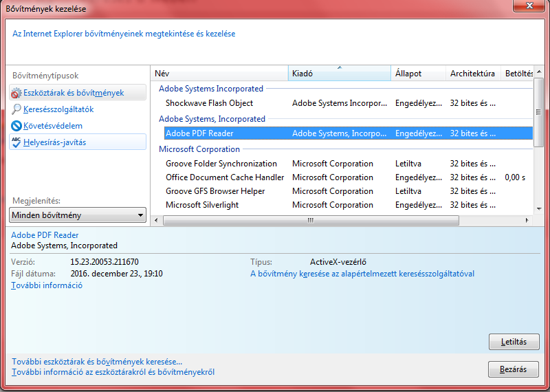Click the horizontal scrollbar thumb
Screen dimensions: 550x392
point(311,220)
